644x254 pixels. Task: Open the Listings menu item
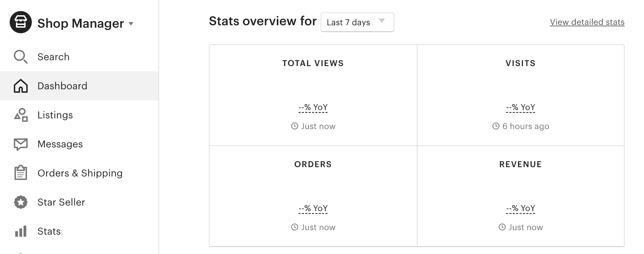(55, 115)
